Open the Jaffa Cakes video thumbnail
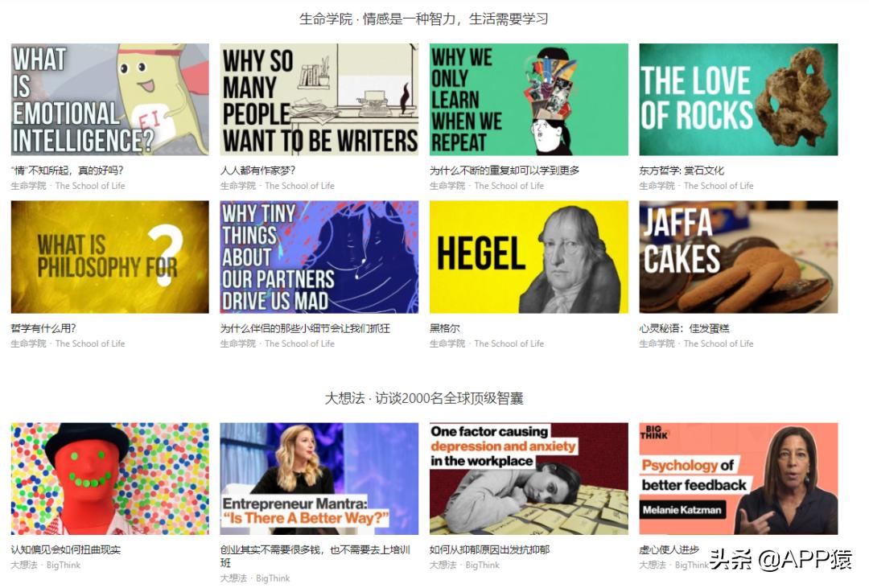The image size is (869, 588). [x=738, y=257]
